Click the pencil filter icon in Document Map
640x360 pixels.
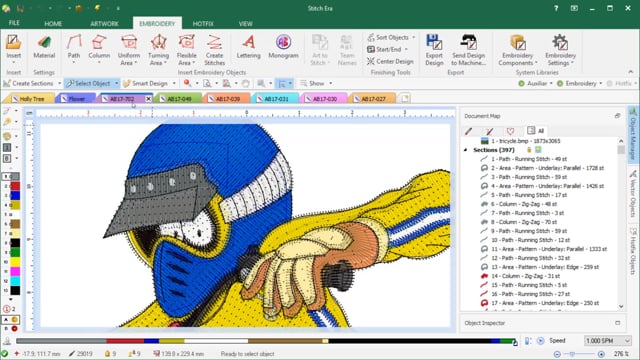click(x=469, y=131)
